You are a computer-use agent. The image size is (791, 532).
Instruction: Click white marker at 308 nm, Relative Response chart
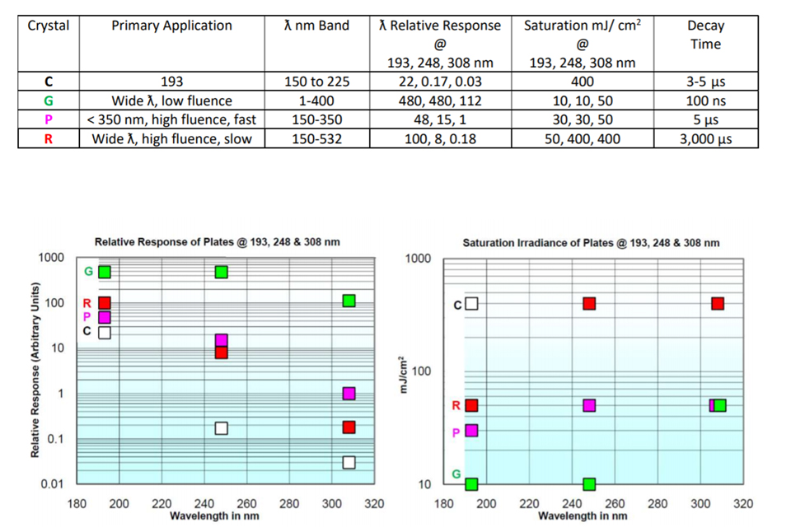[349, 462]
